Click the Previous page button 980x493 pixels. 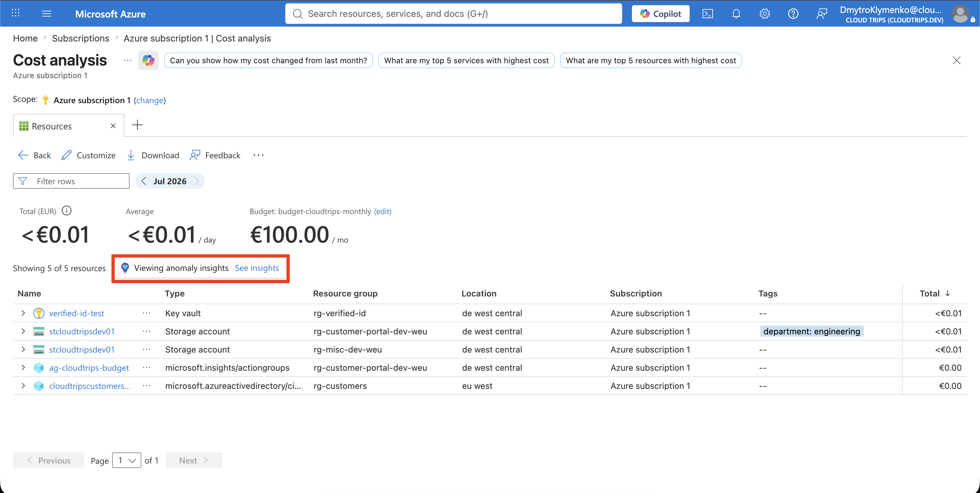48,460
